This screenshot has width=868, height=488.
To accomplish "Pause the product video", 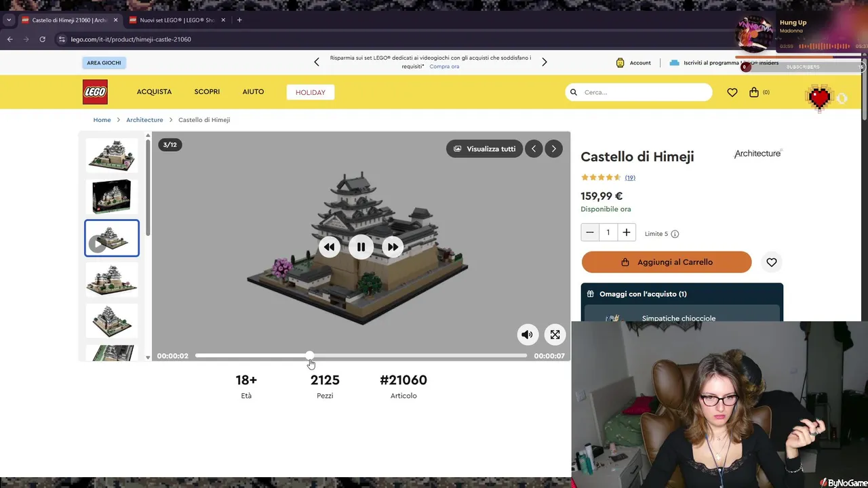I will click(361, 247).
